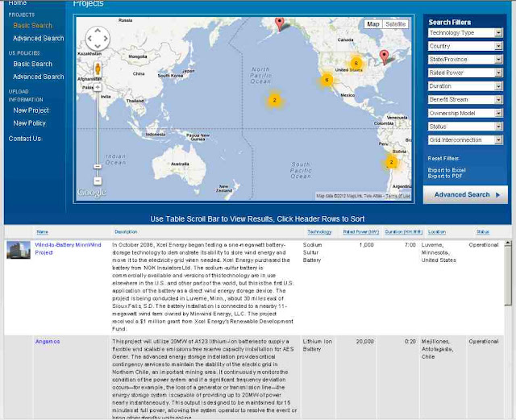Pan map up with pan control arrow
The width and height of the screenshot is (516, 420).
coord(98,31)
